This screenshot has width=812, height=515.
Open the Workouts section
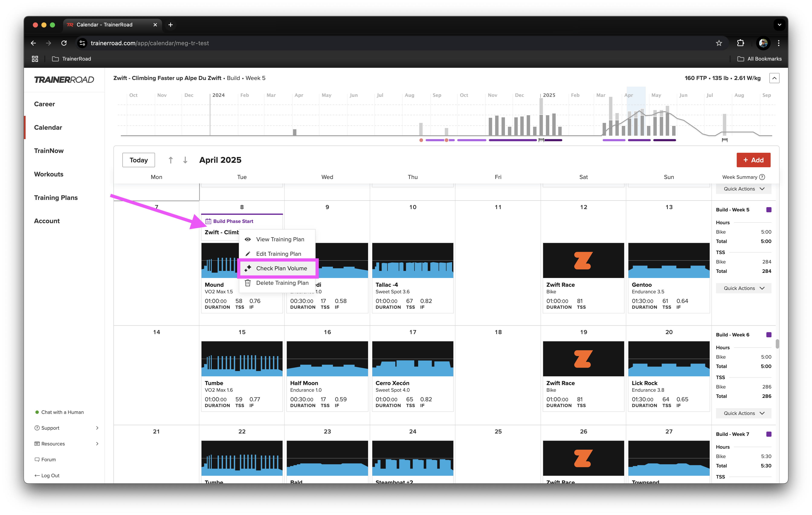(49, 174)
